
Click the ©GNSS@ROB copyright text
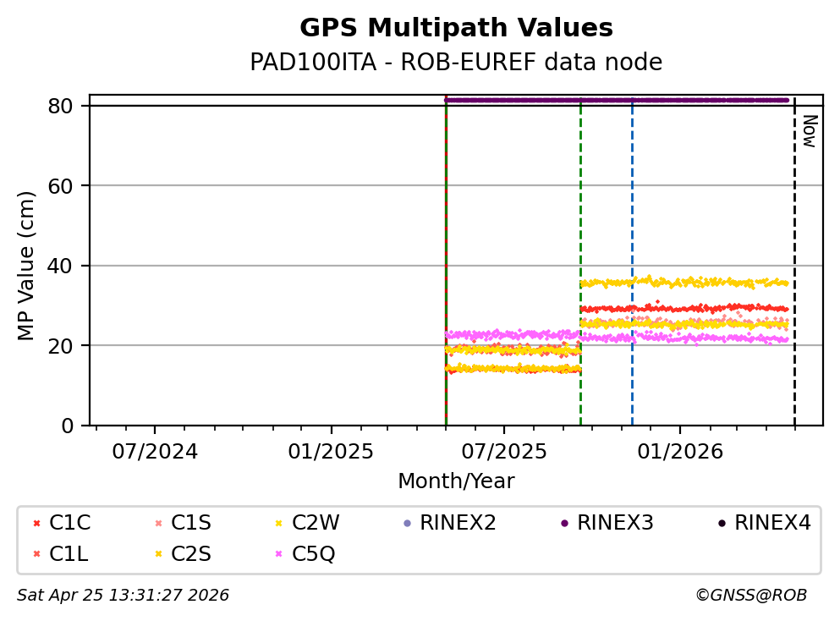pos(750,596)
